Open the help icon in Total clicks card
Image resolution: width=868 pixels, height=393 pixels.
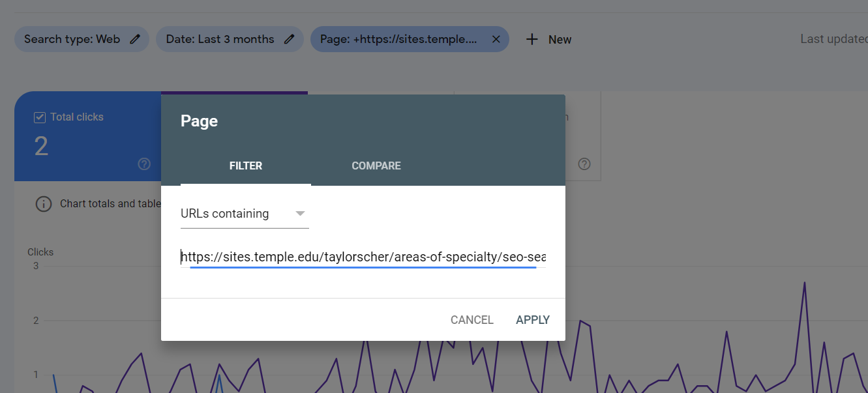click(144, 164)
